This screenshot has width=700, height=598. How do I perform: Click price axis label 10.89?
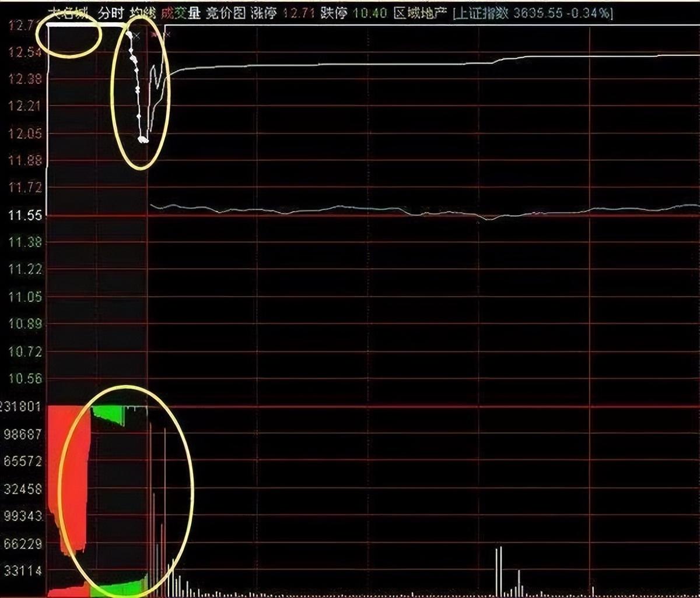pos(25,324)
